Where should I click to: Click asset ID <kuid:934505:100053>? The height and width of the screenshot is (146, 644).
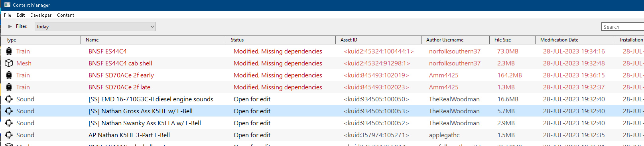[x=376, y=111]
